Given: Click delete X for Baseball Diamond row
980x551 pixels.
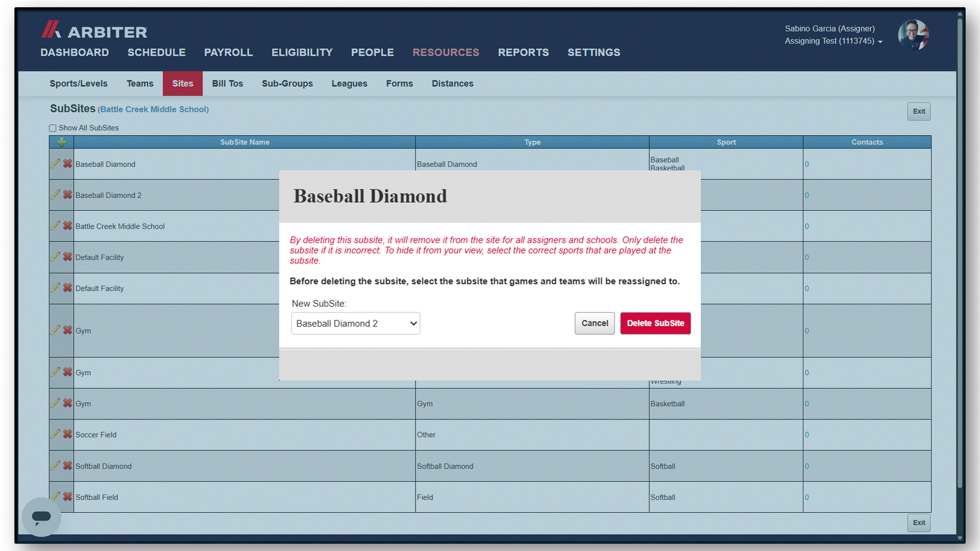Looking at the screenshot, I should pos(67,164).
